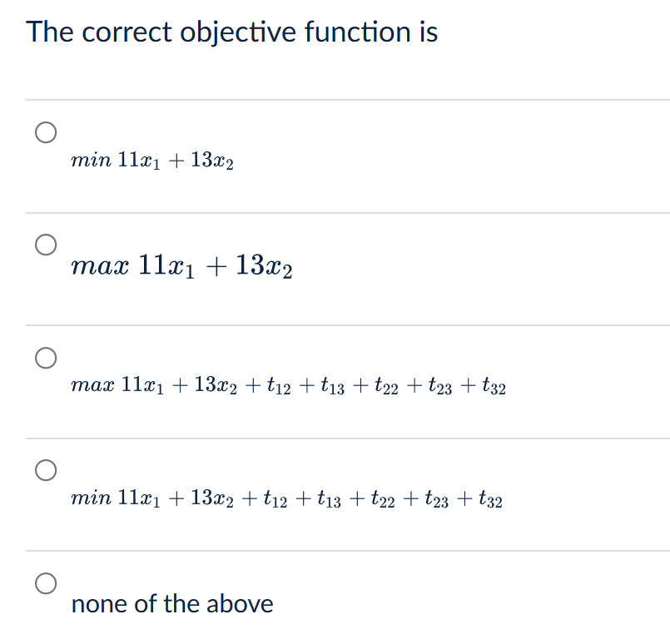Select the fourth answer row
The width and height of the screenshot is (670, 644).
333,495
